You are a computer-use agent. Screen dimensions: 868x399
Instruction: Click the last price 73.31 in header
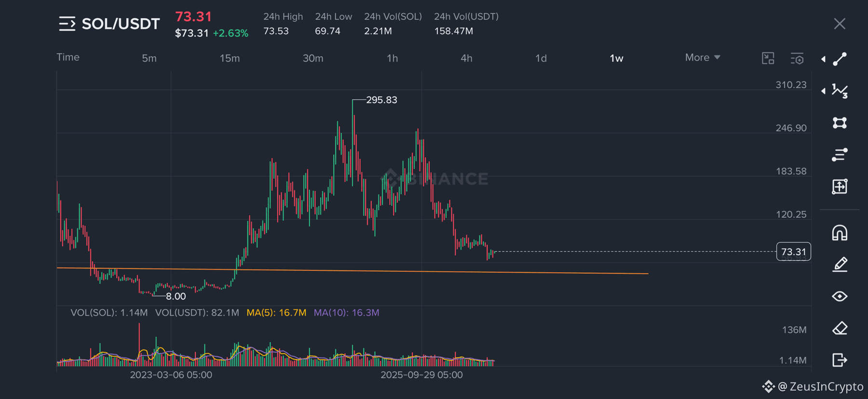click(x=193, y=16)
